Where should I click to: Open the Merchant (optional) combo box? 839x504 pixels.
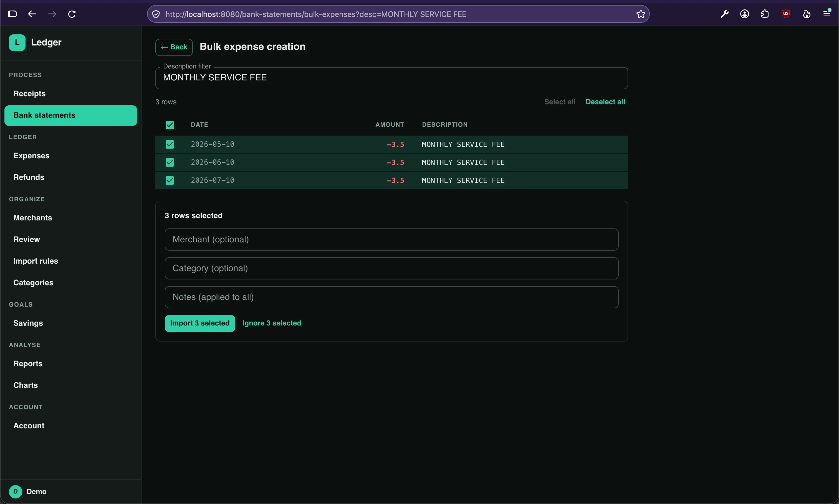tap(391, 240)
